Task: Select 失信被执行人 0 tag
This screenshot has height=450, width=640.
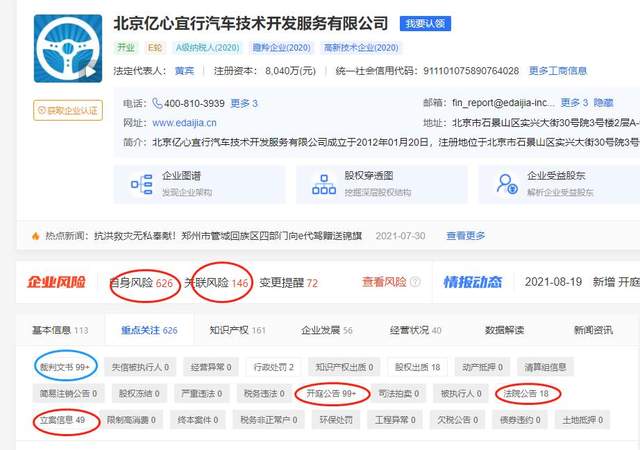Action: pyautogui.click(x=140, y=367)
